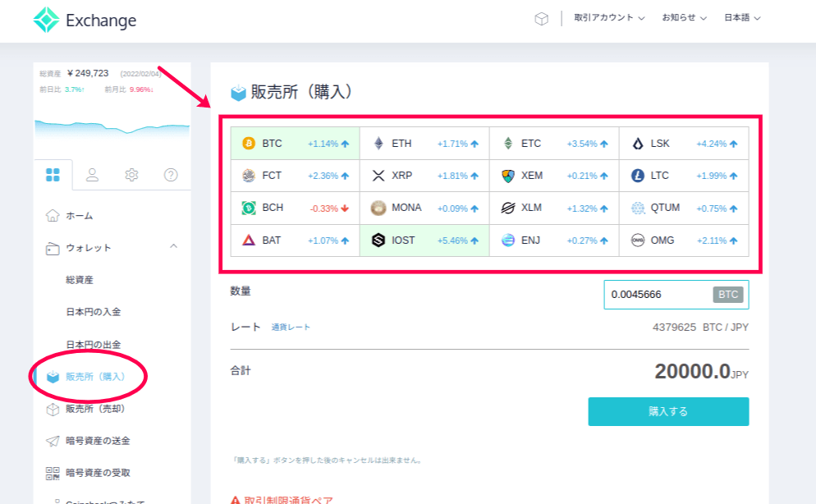Click the cube icon in header
This screenshot has width=816, height=504.
541,19
